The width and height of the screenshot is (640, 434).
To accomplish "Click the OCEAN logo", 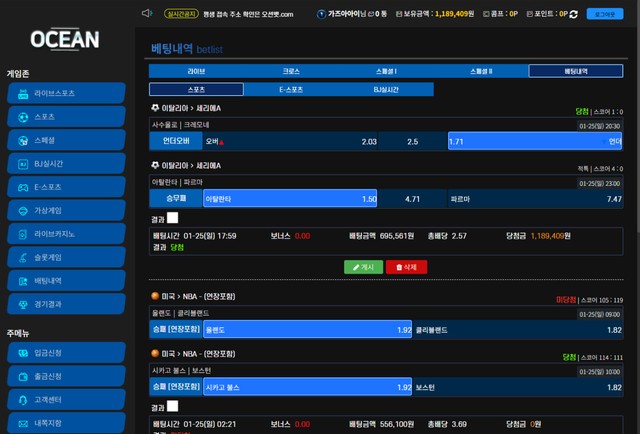I will click(64, 40).
